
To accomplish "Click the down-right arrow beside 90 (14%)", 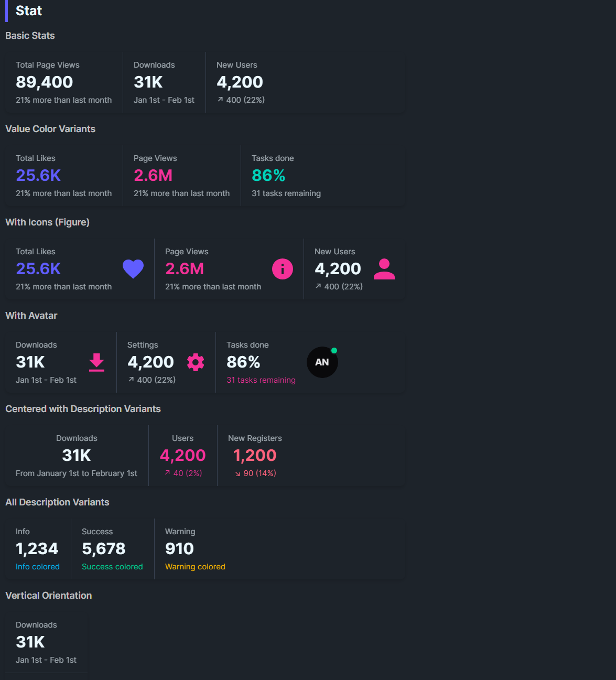I will (x=237, y=473).
